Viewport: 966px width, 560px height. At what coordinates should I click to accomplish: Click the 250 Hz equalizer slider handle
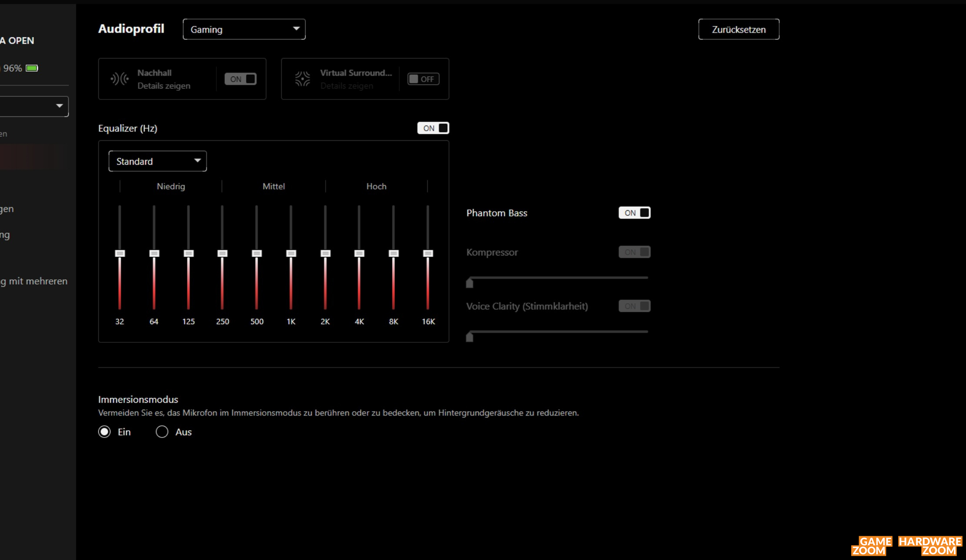pyautogui.click(x=222, y=253)
